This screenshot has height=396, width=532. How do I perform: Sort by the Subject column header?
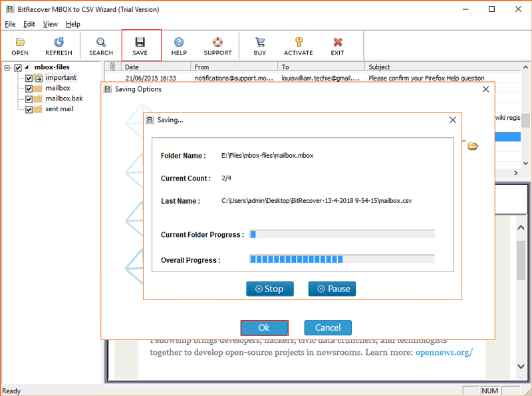point(443,67)
